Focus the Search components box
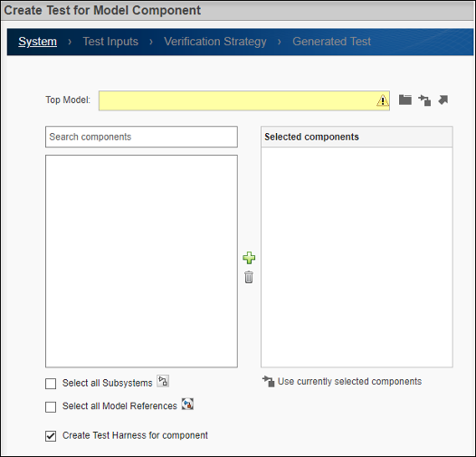 point(141,137)
